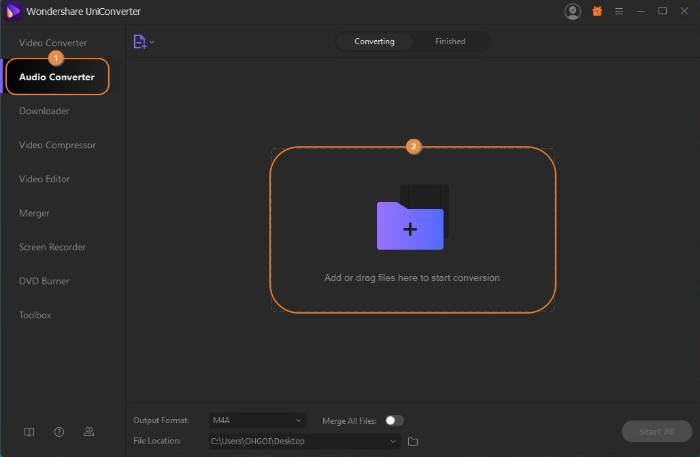
Task: Click the Add Files document icon
Action: [x=140, y=42]
